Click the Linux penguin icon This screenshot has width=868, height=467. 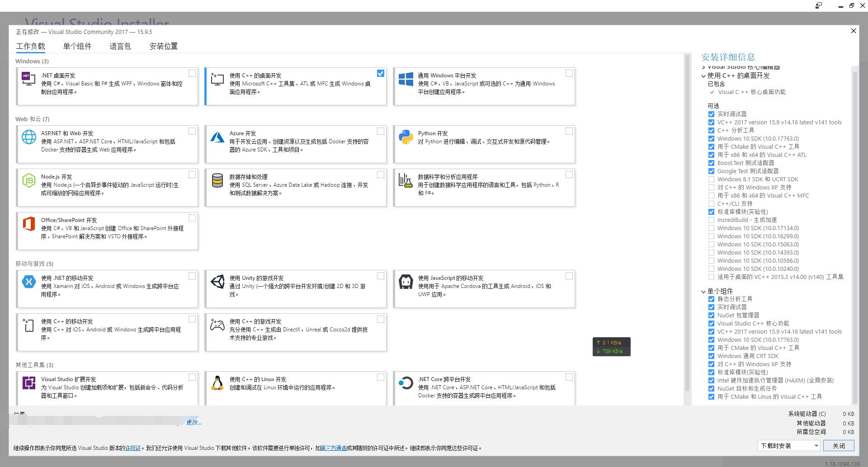(217, 383)
